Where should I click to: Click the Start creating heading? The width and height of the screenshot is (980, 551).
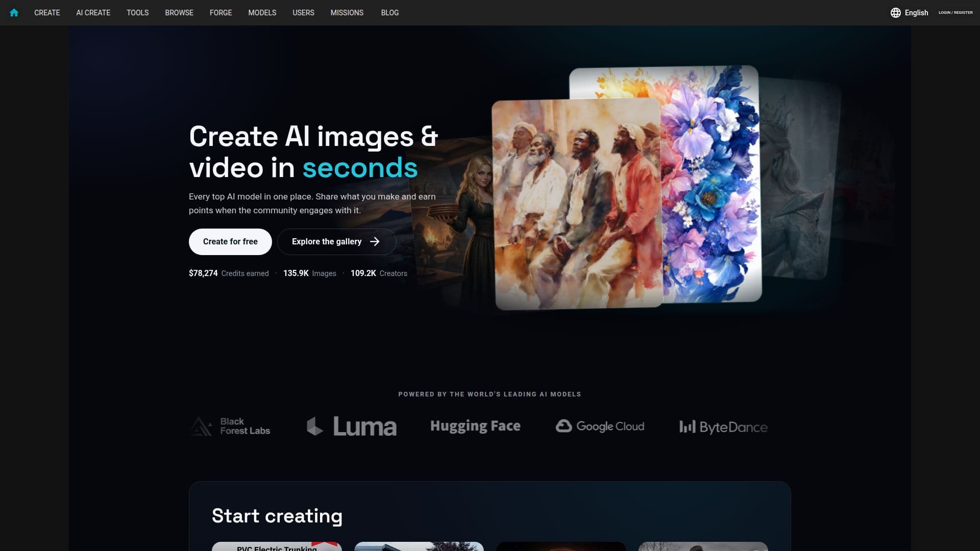(277, 516)
